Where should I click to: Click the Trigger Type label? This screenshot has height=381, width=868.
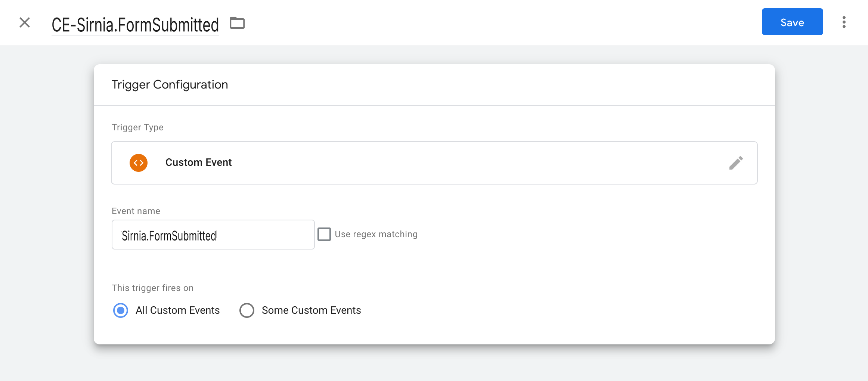tap(137, 127)
